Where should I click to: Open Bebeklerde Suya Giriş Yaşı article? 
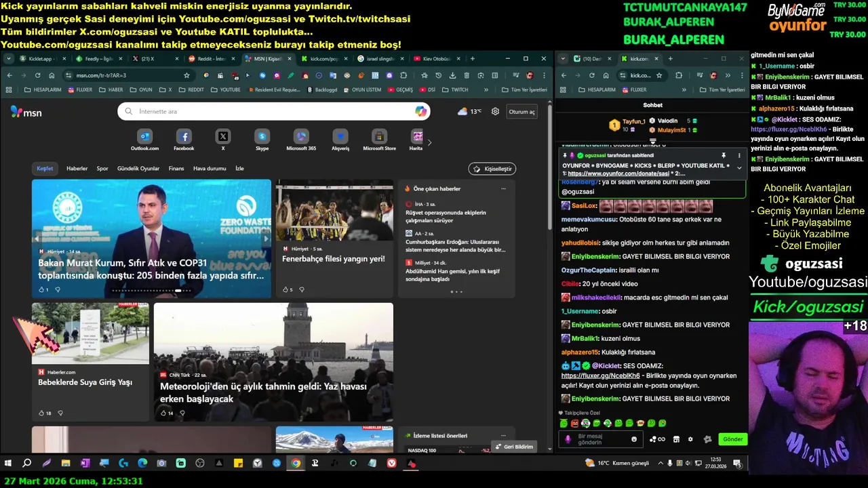point(85,382)
